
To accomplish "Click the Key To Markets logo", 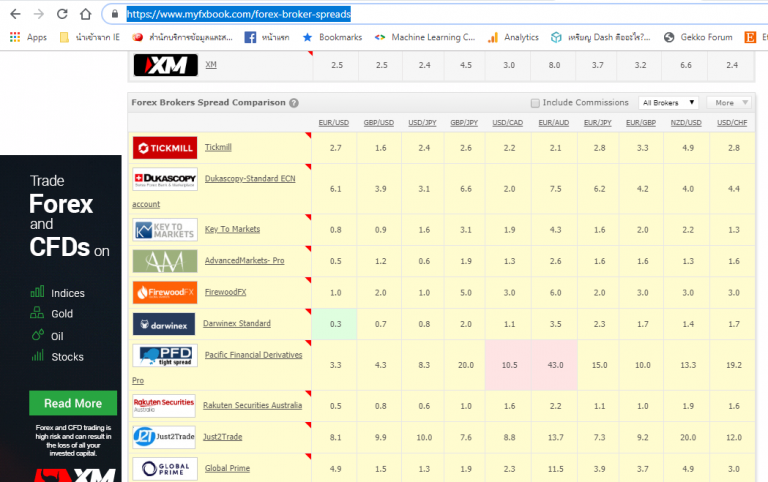I will (165, 230).
